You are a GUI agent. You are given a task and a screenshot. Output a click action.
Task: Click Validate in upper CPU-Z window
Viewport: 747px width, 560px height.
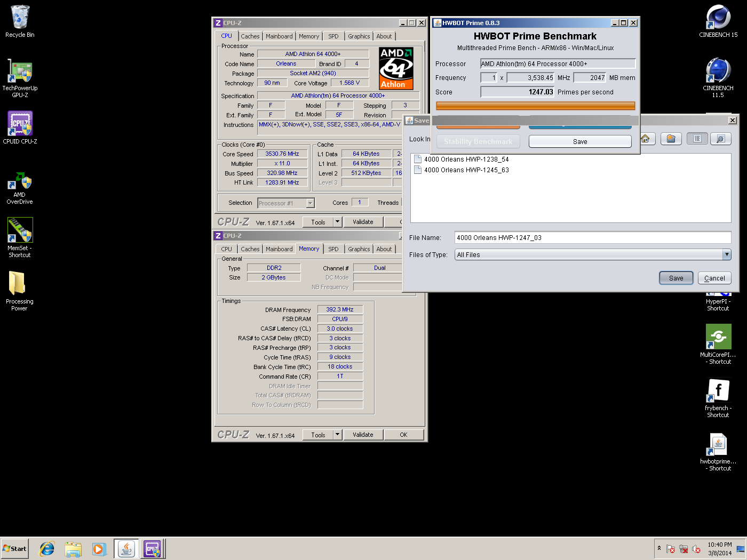(x=363, y=222)
